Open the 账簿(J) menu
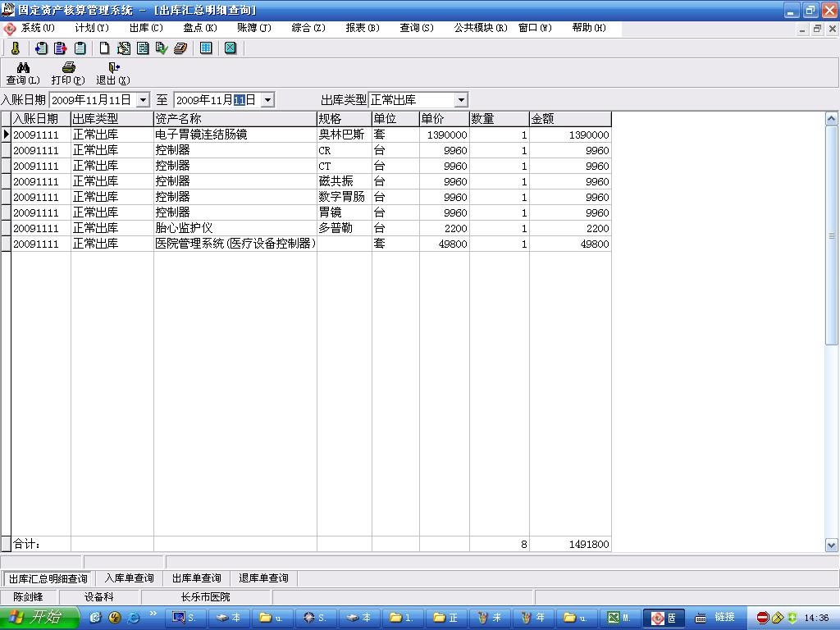The width and height of the screenshot is (840, 630). [x=254, y=28]
